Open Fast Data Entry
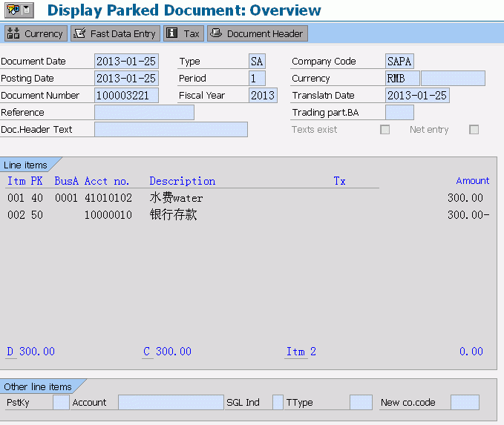This screenshot has width=504, height=425. [115, 33]
